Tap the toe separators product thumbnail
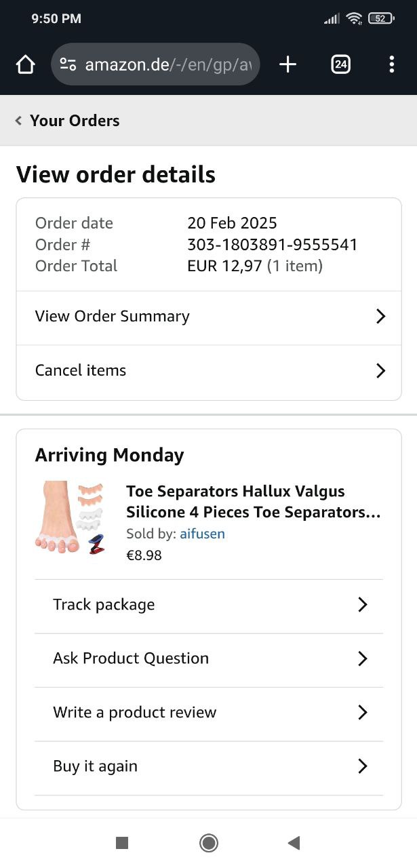 pos(69,518)
